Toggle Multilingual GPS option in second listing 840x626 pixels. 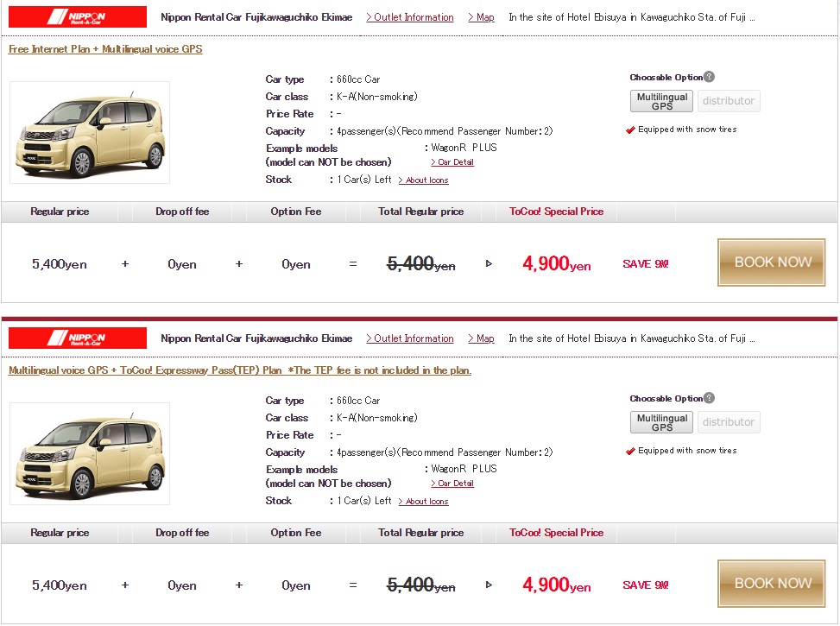coord(661,422)
